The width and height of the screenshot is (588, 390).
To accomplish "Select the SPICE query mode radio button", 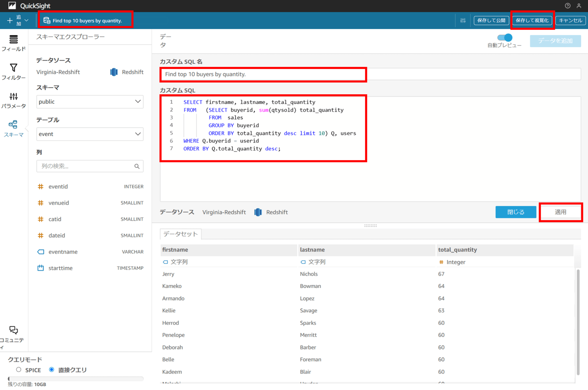I will coord(19,370).
